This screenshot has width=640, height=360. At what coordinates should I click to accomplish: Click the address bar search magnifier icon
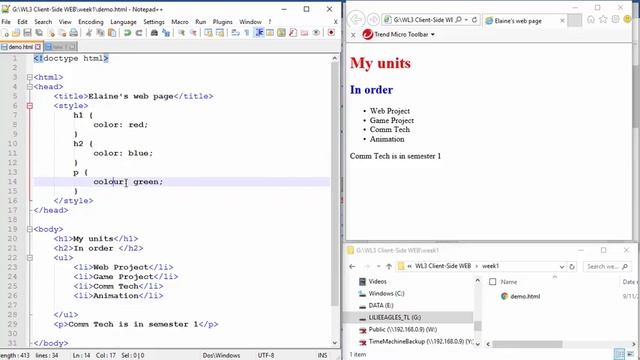tap(458, 20)
